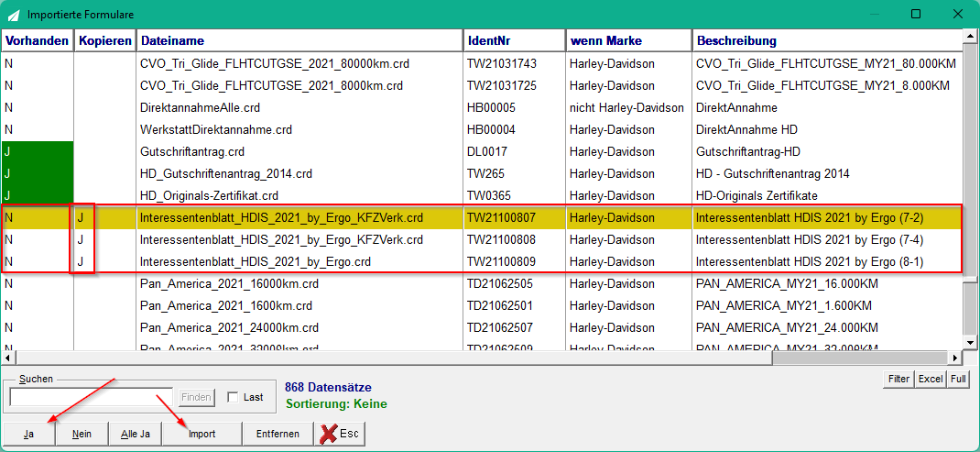980x452 pixels.
Task: Click description 'HD-Originals Zertifikate'
Action: click(x=757, y=195)
